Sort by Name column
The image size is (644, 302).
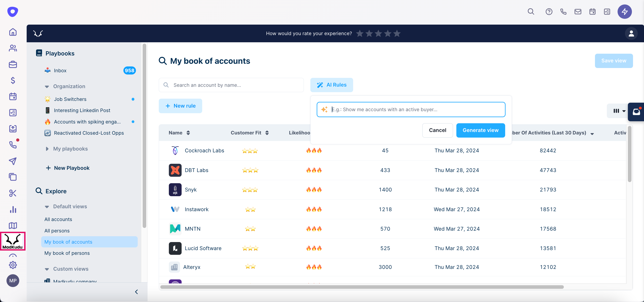pos(188,133)
